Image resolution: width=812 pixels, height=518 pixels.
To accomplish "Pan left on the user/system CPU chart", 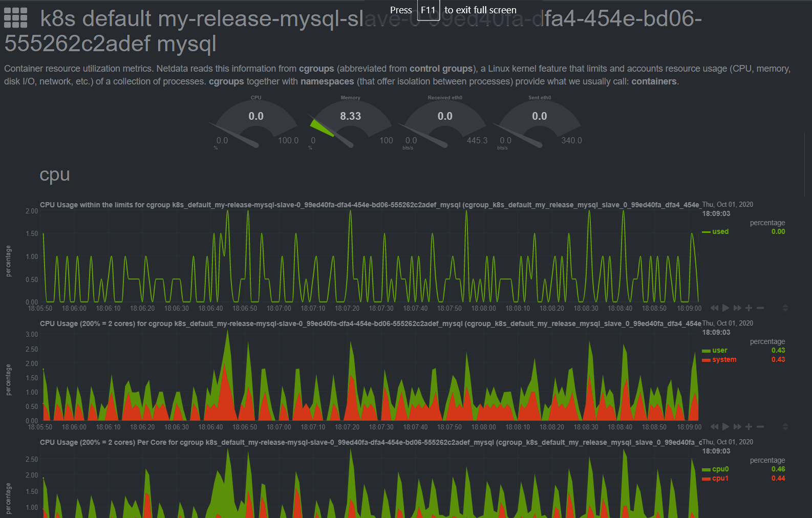I will tap(714, 427).
